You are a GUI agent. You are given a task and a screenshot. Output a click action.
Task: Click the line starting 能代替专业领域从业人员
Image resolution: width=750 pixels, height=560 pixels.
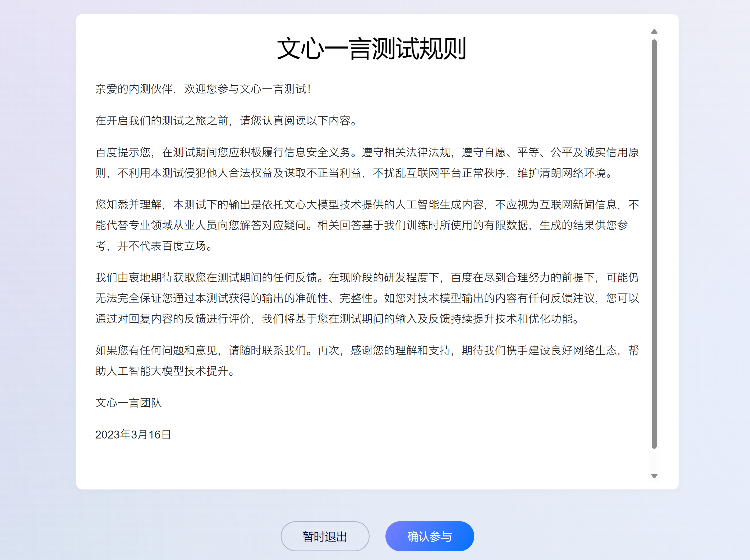coord(361,225)
